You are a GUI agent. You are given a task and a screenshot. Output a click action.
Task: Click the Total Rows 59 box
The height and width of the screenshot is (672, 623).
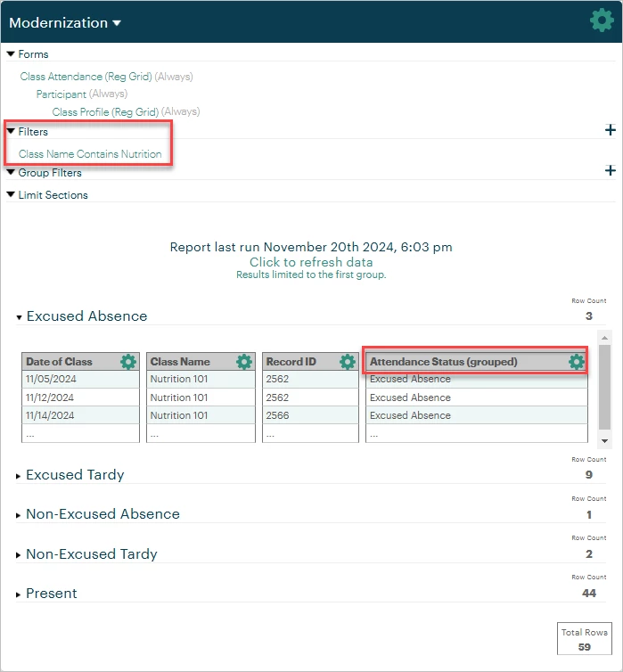pyautogui.click(x=585, y=638)
